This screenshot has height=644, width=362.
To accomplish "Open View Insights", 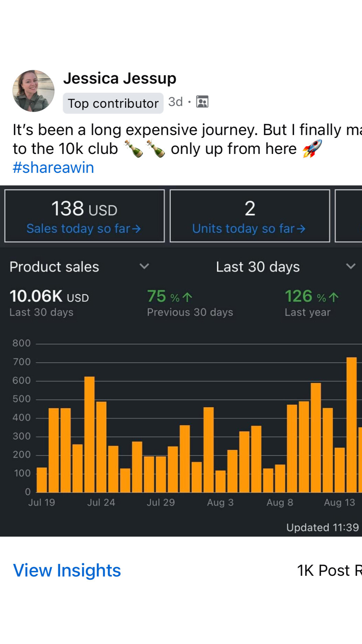I will tap(67, 570).
